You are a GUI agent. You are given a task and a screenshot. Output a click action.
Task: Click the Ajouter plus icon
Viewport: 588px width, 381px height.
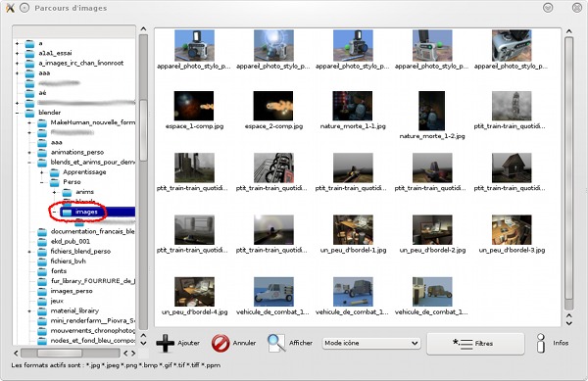coord(166,343)
